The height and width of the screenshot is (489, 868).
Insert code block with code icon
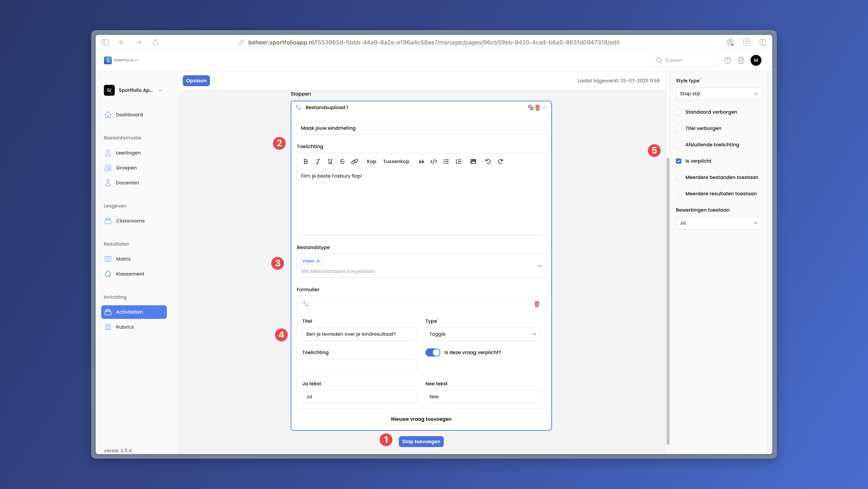(x=434, y=161)
